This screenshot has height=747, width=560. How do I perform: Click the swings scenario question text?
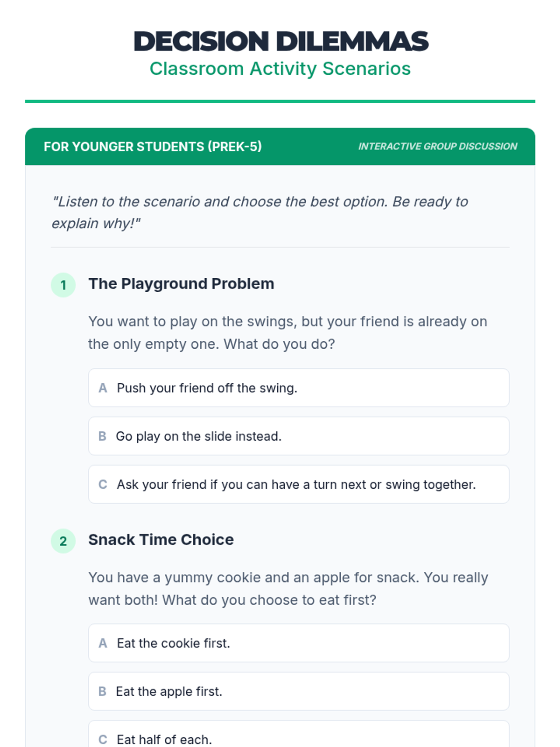(x=287, y=332)
